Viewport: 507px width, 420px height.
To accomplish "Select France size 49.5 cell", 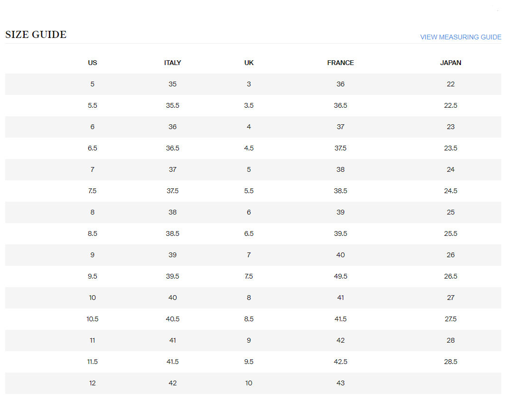I will tap(340, 276).
